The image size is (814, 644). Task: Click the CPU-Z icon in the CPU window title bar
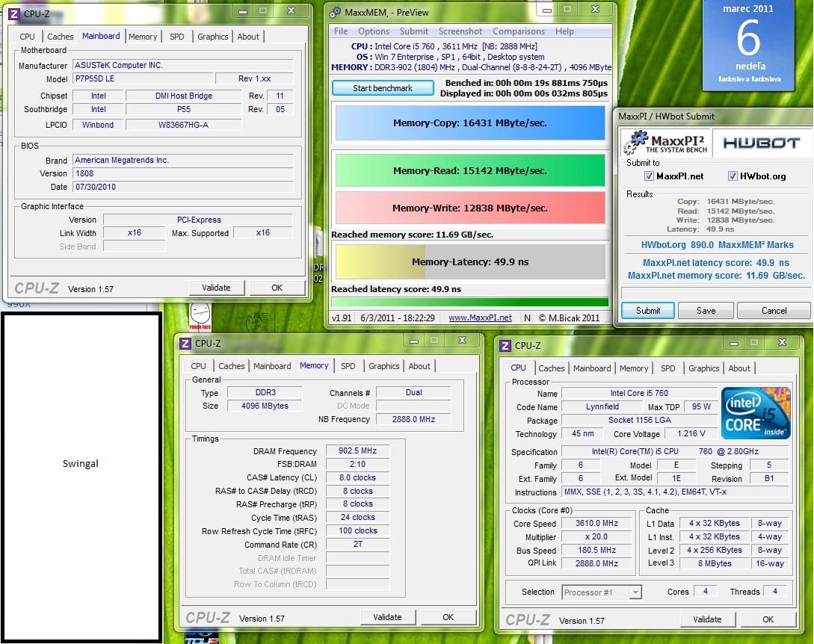[x=505, y=346]
